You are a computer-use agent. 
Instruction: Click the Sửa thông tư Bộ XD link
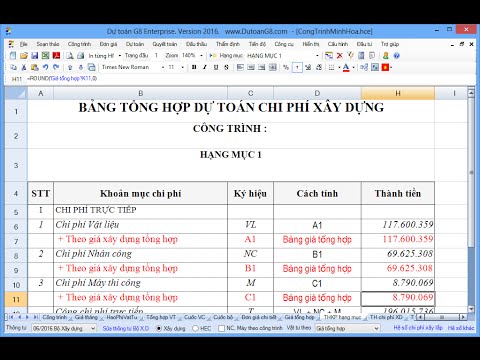[x=126, y=328]
